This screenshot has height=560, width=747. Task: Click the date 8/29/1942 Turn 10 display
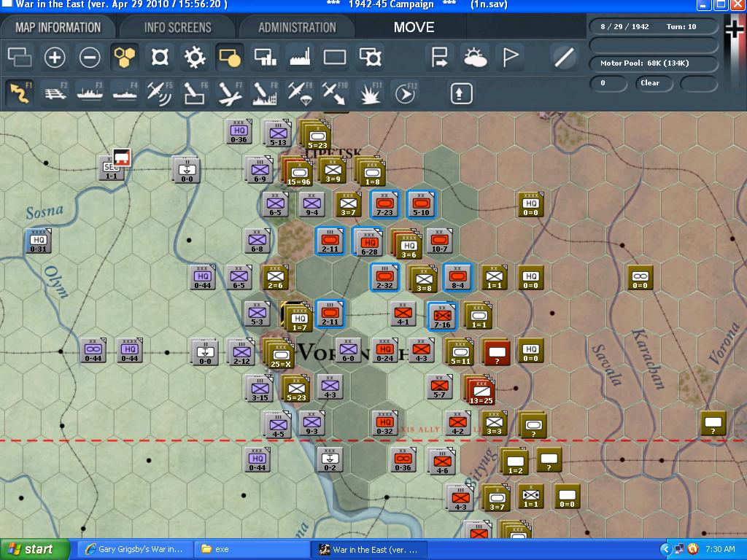pos(653,27)
